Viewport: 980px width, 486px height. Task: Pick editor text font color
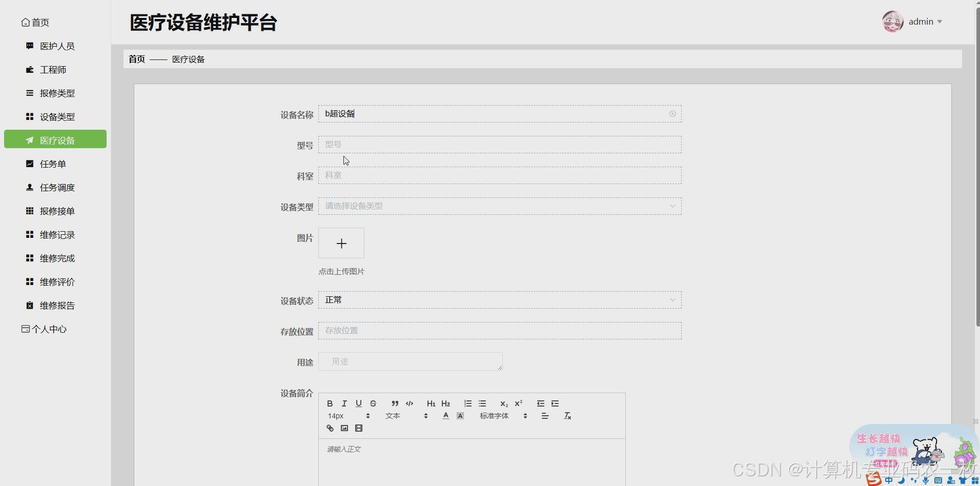pyautogui.click(x=446, y=416)
